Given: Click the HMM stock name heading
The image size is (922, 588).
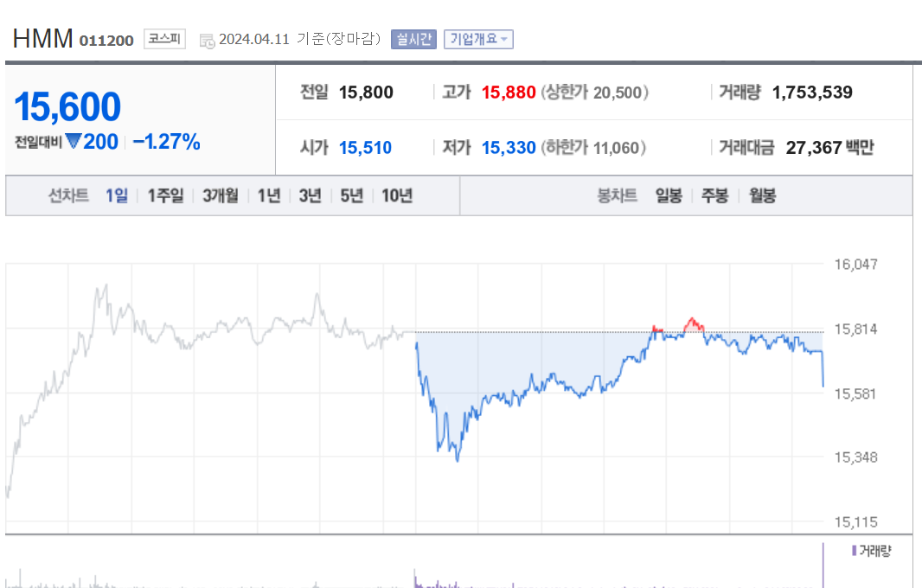Looking at the screenshot, I should click(43, 39).
